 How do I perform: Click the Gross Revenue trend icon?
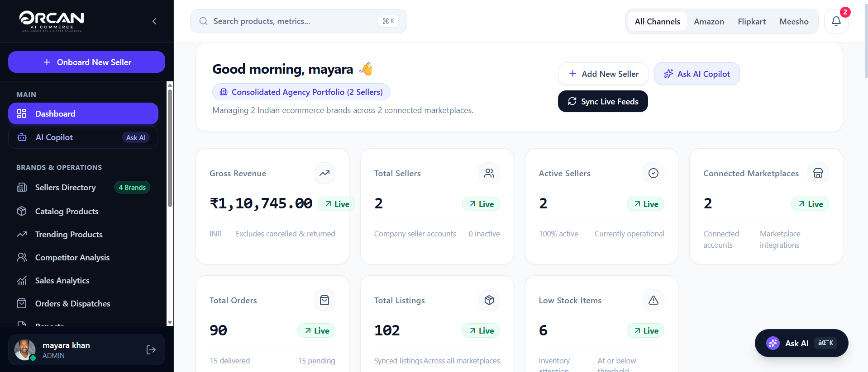[324, 173]
